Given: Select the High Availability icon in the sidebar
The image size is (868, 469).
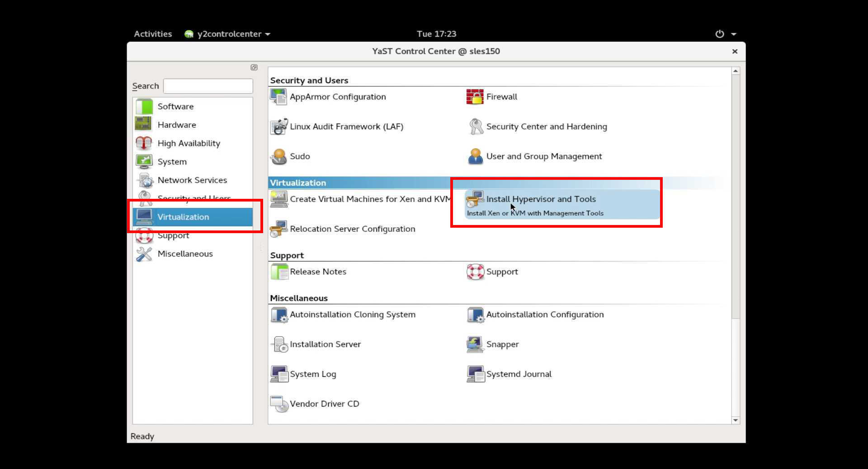Looking at the screenshot, I should pos(144,143).
